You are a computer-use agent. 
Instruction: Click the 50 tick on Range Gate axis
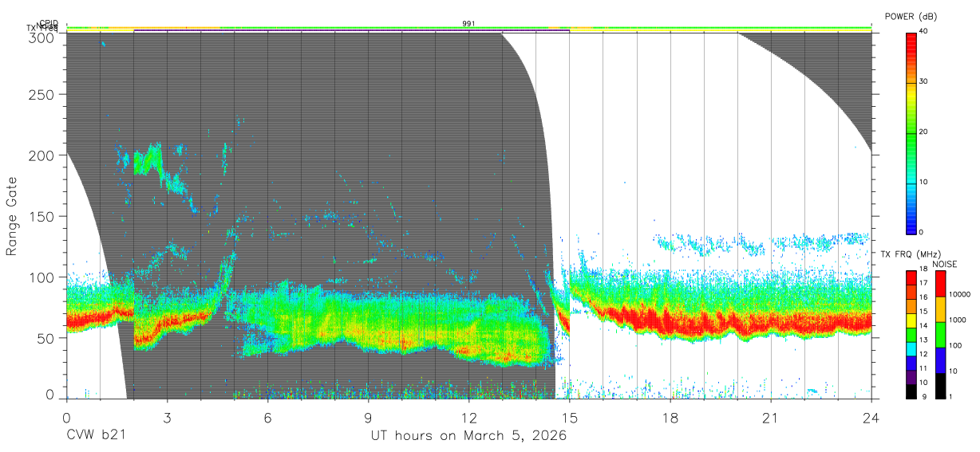pos(46,337)
